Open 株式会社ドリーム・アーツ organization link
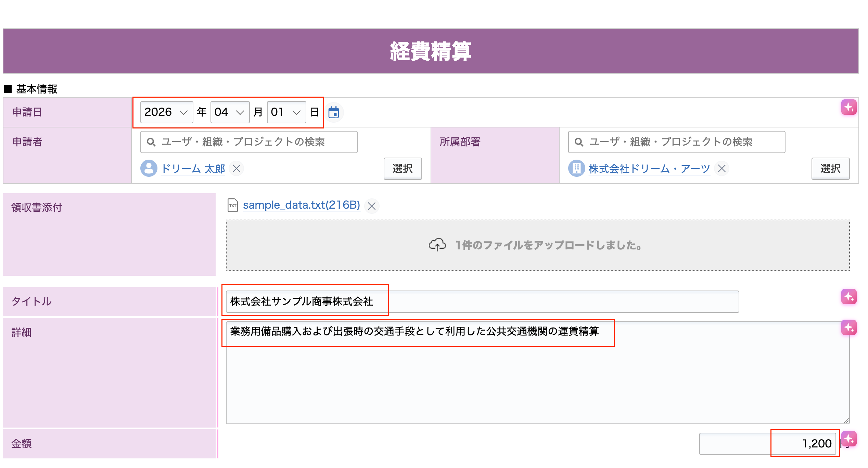This screenshot has width=868, height=468. pos(650,169)
